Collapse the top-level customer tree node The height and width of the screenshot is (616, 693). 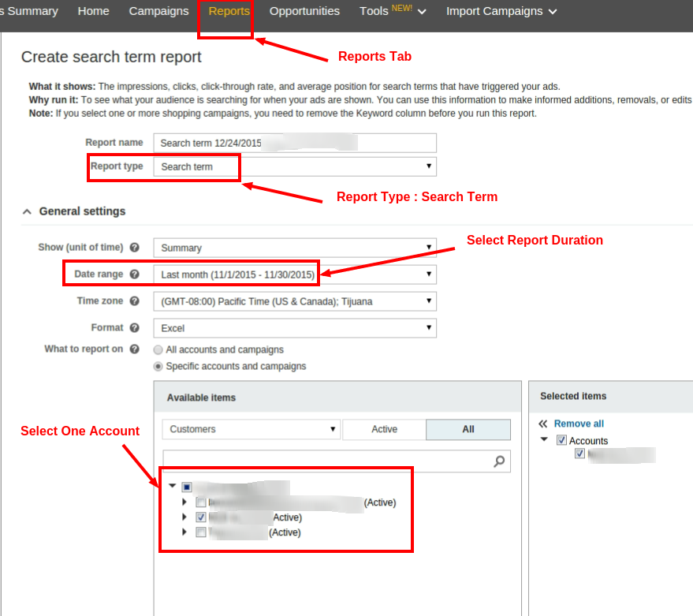[173, 486]
